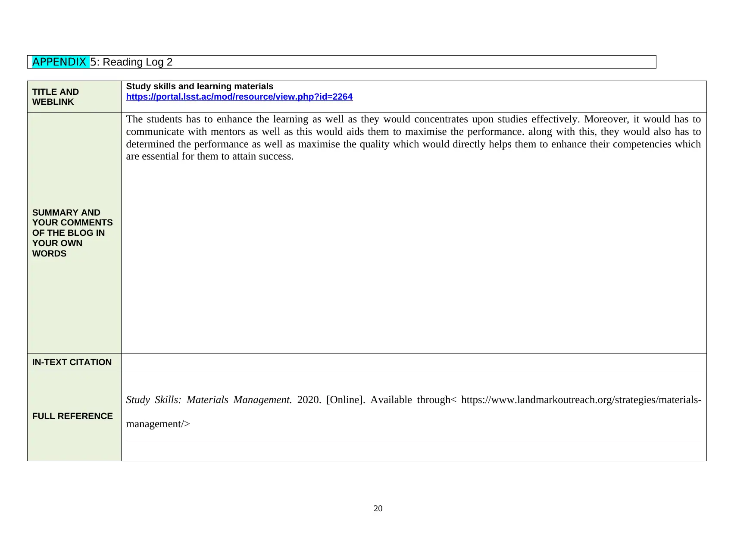Select the 'TITLE AND WEBLINK' row label
Screen dimensions: 756x535
pyautogui.click(x=56, y=97)
